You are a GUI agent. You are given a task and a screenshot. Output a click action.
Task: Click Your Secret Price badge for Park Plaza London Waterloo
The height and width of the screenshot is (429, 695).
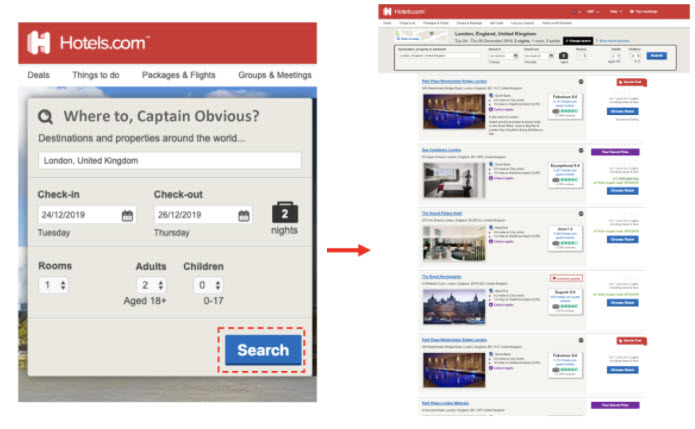point(615,405)
